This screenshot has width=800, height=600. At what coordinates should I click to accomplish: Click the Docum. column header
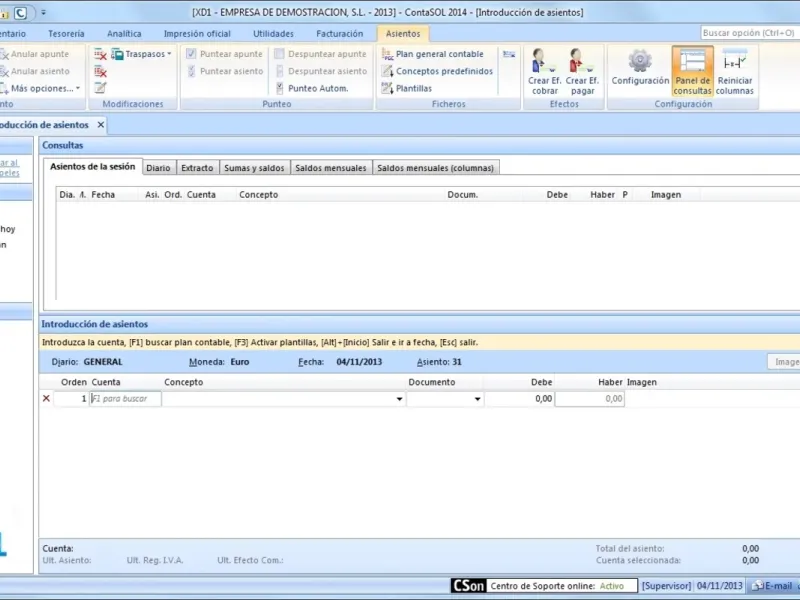[x=463, y=194]
